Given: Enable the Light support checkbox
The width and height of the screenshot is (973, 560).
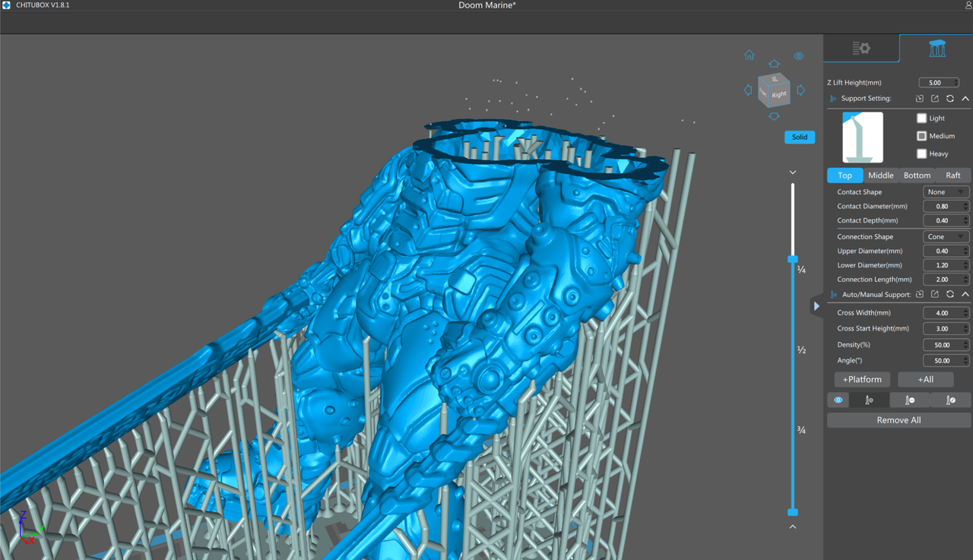Looking at the screenshot, I should pos(921,118).
